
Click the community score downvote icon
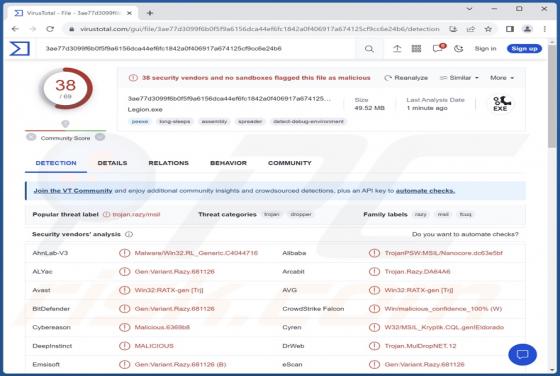tap(31, 137)
